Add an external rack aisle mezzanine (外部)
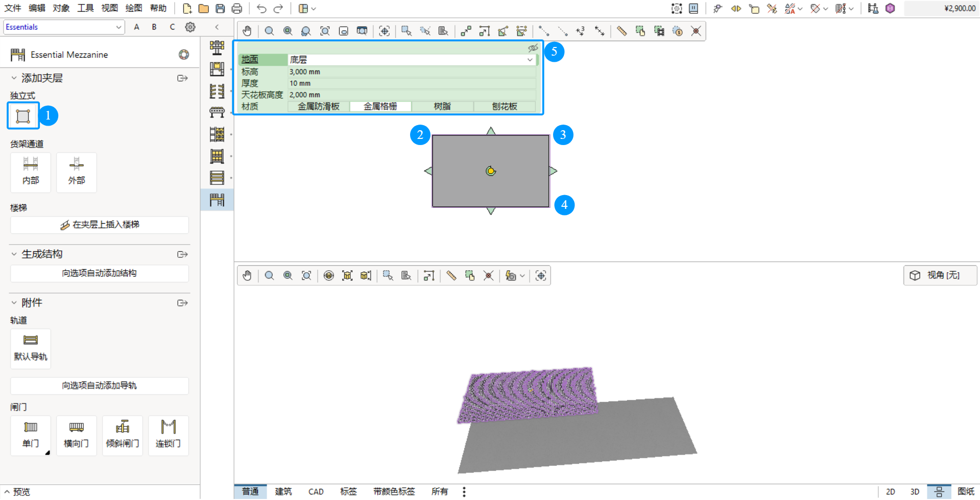This screenshot has width=980, height=500. (77, 172)
